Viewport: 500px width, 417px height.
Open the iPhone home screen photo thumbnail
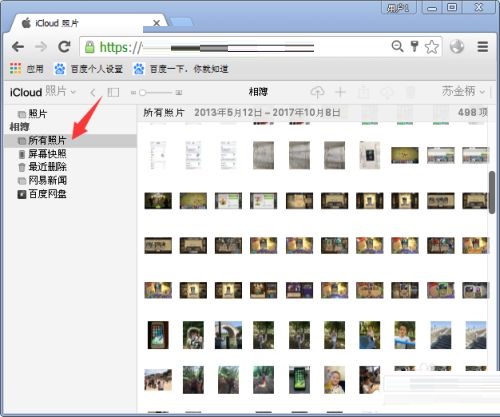(158, 335)
